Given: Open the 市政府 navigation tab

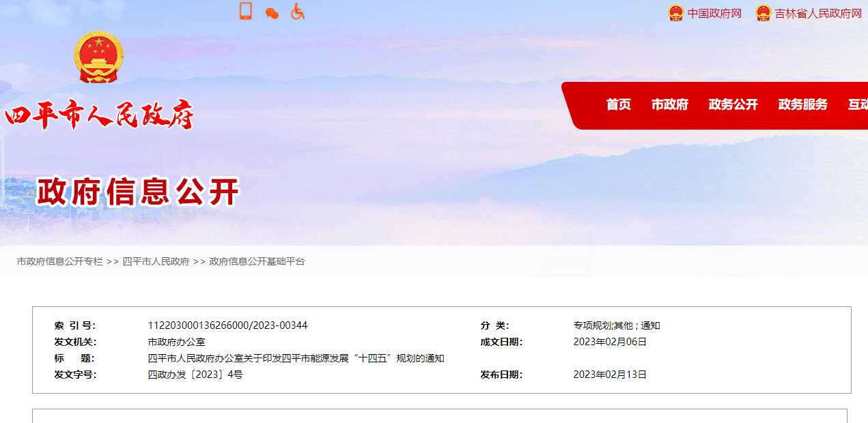Looking at the screenshot, I should pos(670,105).
